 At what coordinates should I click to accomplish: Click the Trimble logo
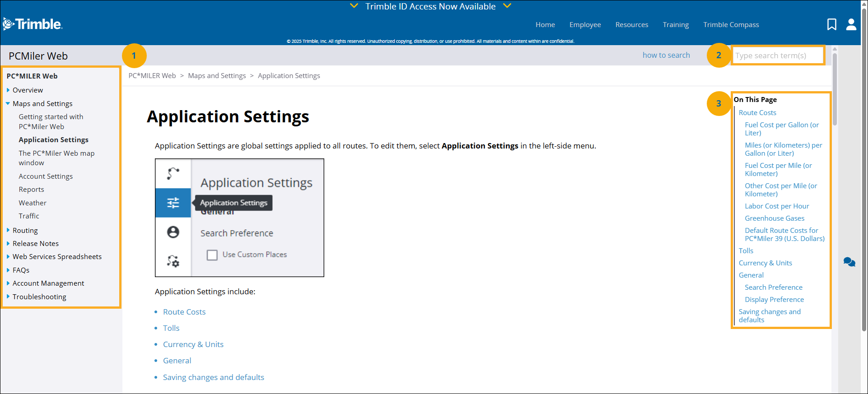33,24
